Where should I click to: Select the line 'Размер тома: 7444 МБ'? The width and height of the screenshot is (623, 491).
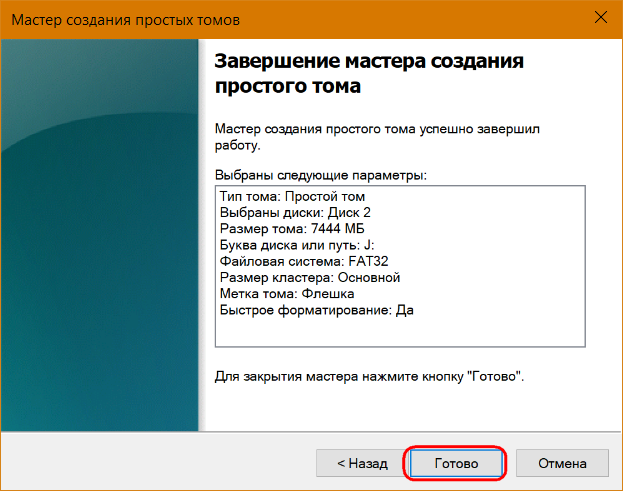point(292,229)
